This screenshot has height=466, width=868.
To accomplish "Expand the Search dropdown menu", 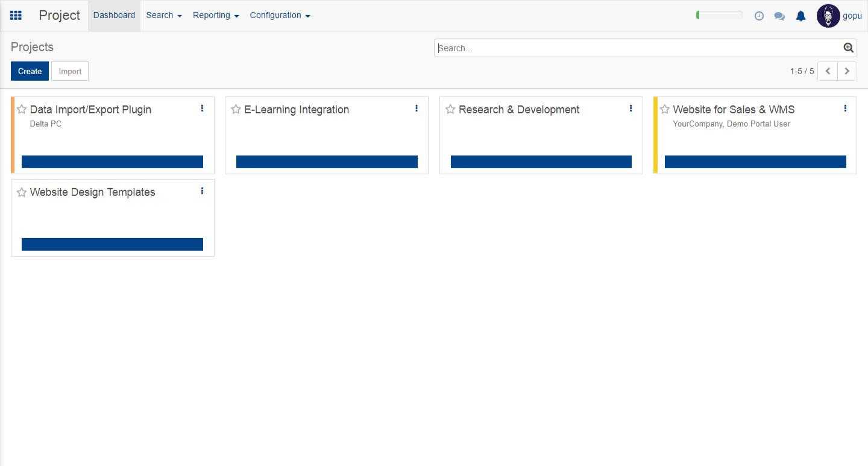I will tap(163, 16).
